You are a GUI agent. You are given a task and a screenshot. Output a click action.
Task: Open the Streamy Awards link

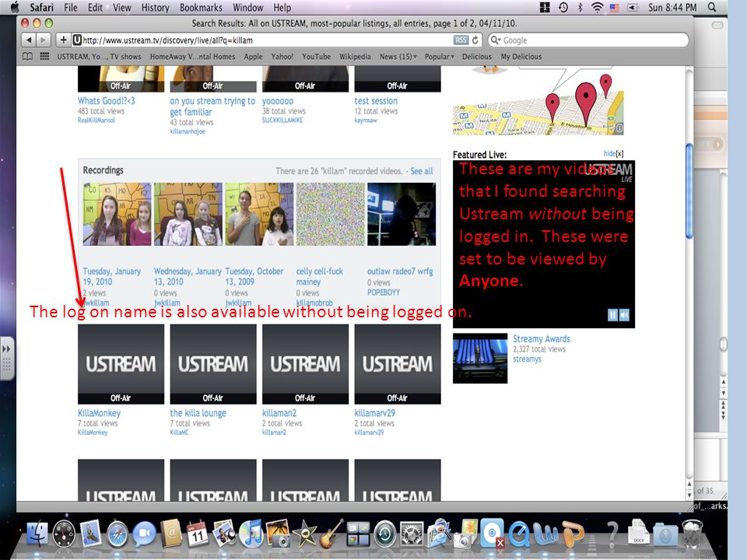pos(542,339)
